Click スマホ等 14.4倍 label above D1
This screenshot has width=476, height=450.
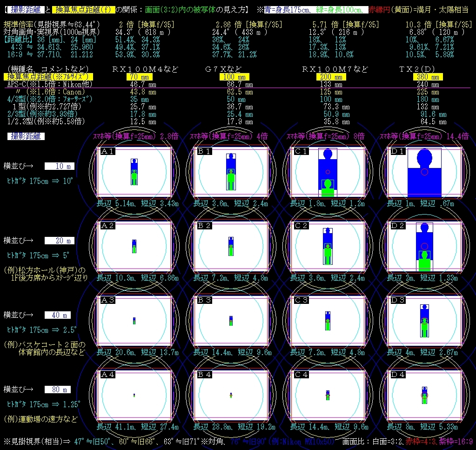(x=424, y=136)
